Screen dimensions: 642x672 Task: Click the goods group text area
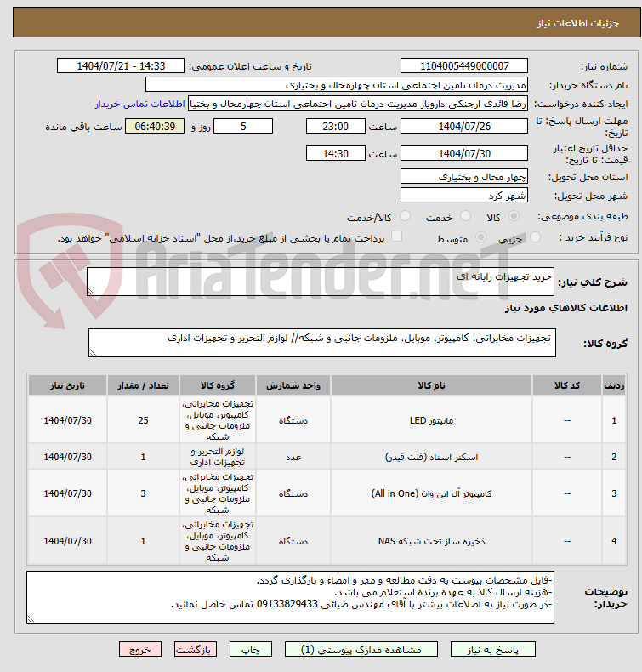322,343
